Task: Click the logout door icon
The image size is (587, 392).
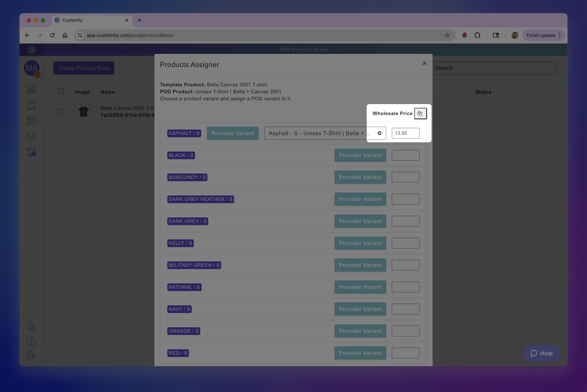Action: (32, 356)
